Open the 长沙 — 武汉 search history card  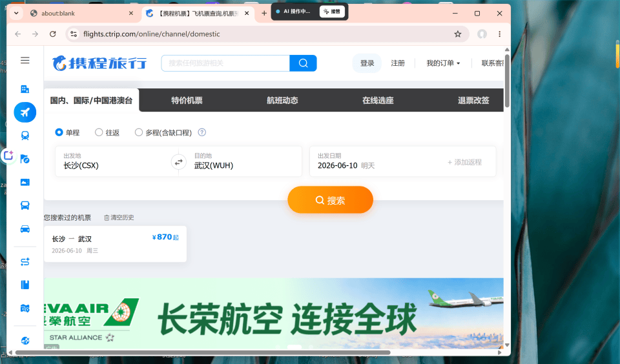(115, 244)
